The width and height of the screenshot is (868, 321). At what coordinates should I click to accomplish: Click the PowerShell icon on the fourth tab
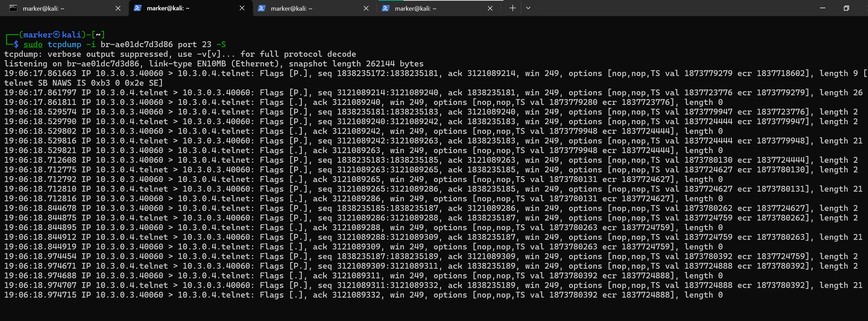386,8
